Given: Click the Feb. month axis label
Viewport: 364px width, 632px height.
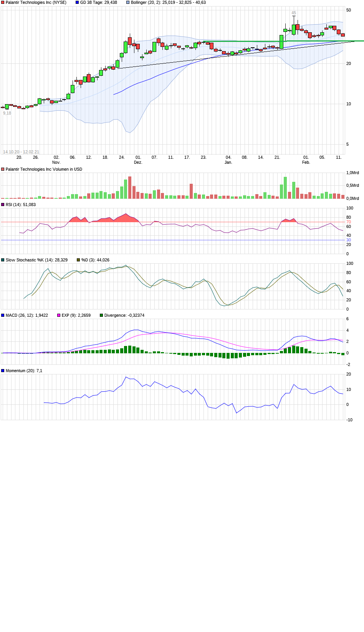Looking at the screenshot, I should click(x=306, y=163).
